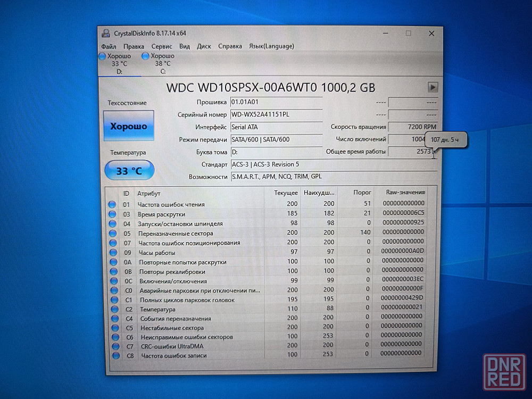Click the Прошивка firmware value field
Viewport: 532px width, 399px height.
tap(276, 102)
